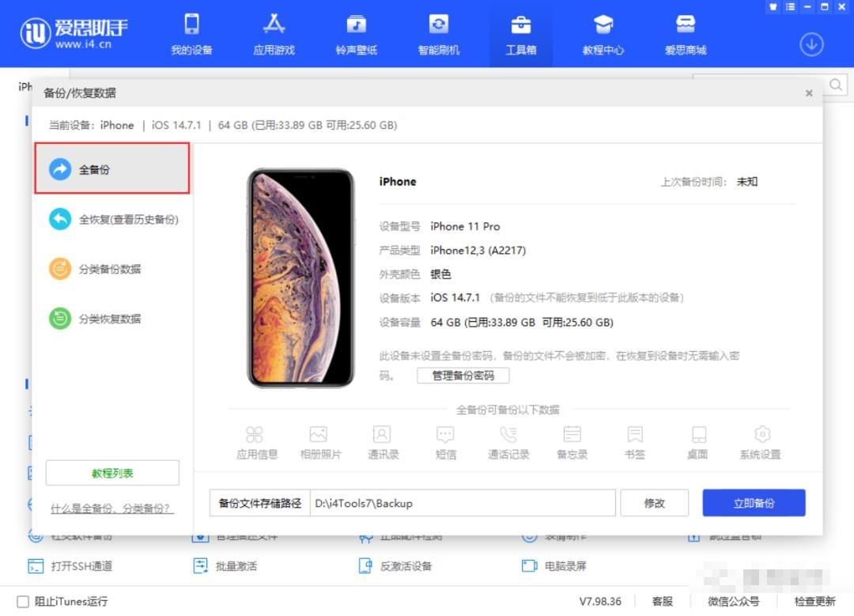The width and height of the screenshot is (854, 616).
Task: Click the circular download arrow icon
Action: (x=811, y=45)
